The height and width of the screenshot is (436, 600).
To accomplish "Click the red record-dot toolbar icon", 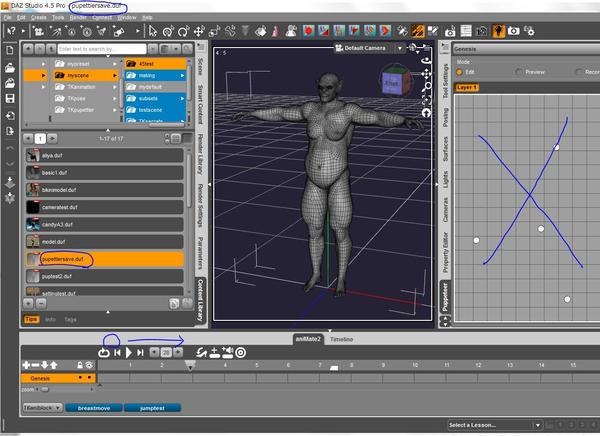I will (308, 31).
